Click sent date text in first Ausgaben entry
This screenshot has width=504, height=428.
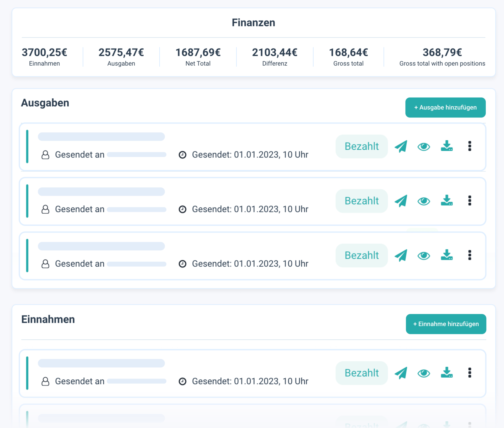(250, 155)
